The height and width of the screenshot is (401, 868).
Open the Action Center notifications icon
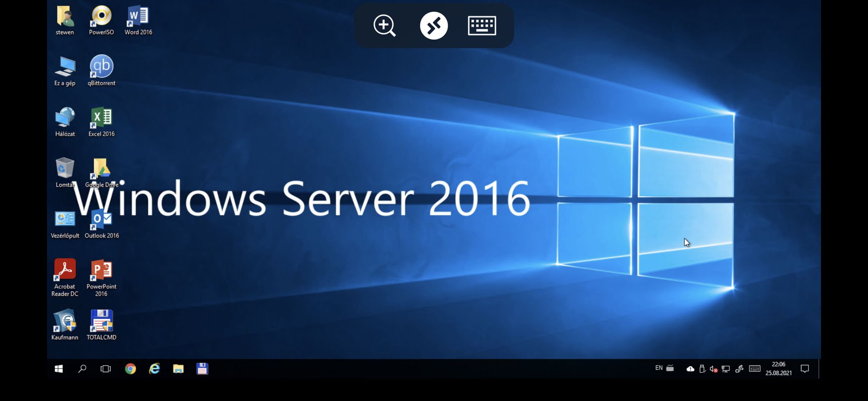[805, 369]
